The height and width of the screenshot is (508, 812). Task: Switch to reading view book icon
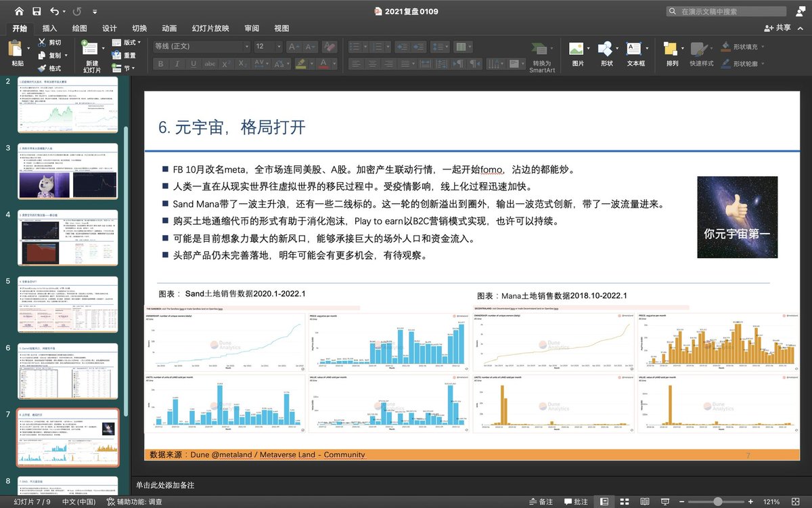click(645, 501)
